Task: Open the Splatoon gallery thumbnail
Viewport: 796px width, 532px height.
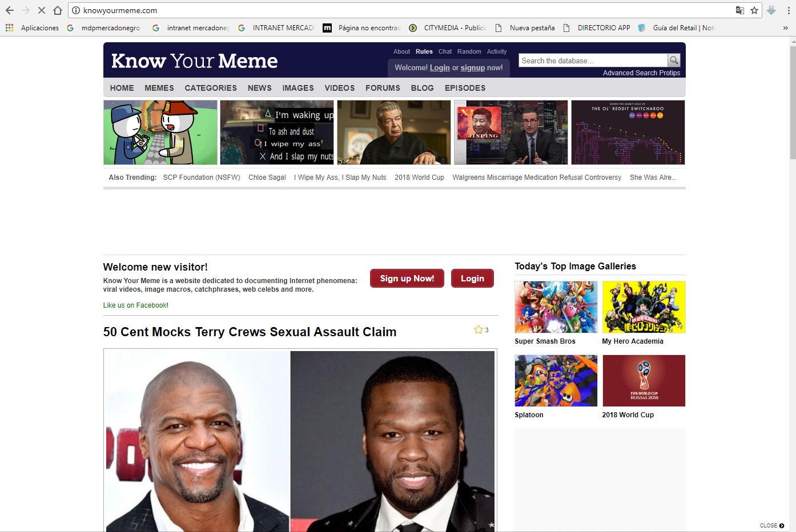Action: 556,381
